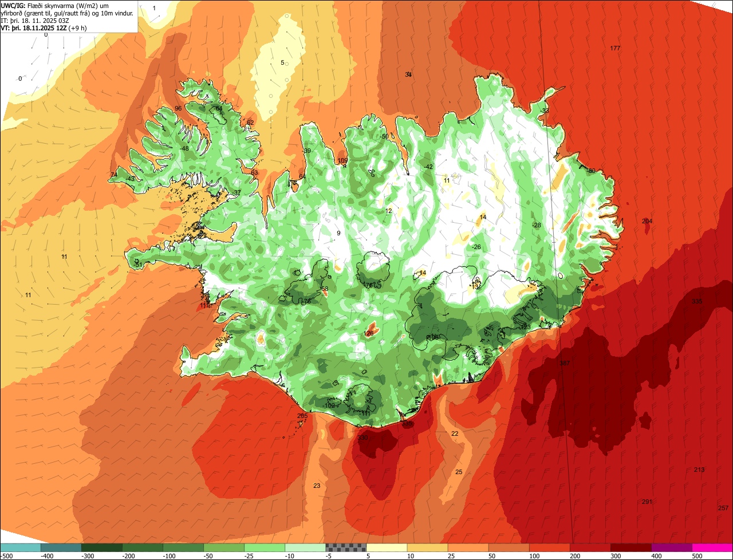Select the magenta swatch above 500
Screen dimensions: 733x560
point(712,547)
